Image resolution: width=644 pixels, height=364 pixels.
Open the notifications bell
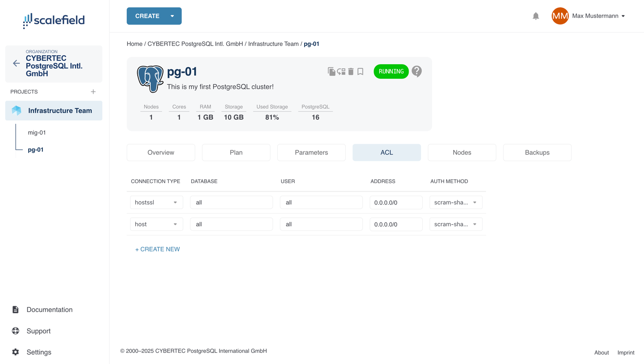(536, 16)
